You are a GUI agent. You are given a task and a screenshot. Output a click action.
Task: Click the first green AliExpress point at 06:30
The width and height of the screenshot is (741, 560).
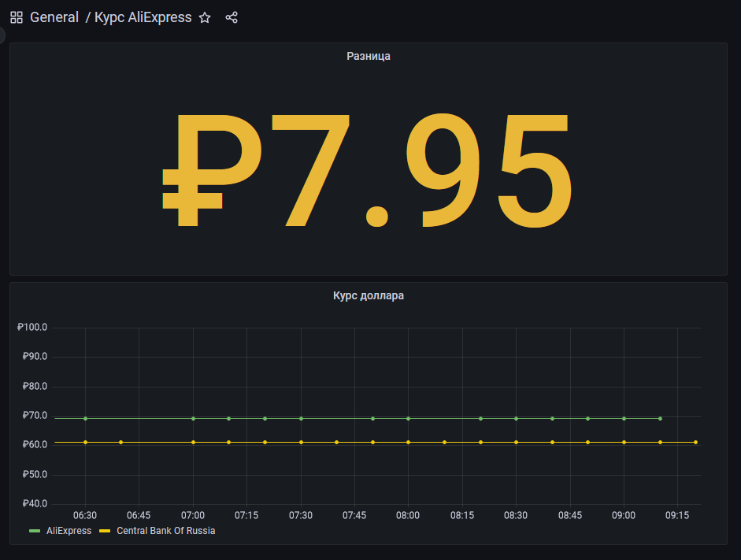click(85, 418)
